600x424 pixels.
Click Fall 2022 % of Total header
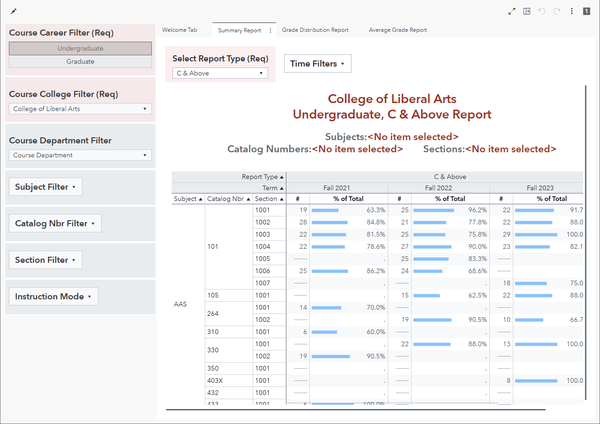tap(450, 199)
